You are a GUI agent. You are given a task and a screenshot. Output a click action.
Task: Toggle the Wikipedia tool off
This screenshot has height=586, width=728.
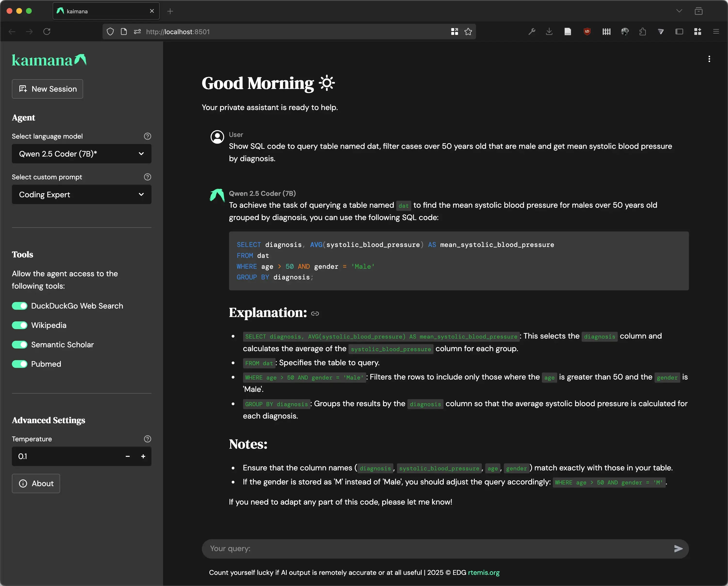20,325
